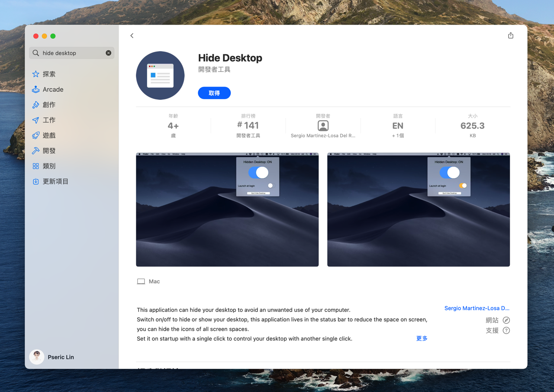Click the star icon beside 探索

click(36, 74)
